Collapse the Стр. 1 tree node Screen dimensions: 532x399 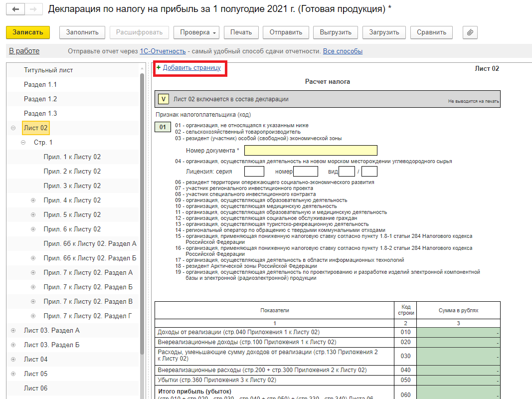pyautogui.click(x=23, y=143)
